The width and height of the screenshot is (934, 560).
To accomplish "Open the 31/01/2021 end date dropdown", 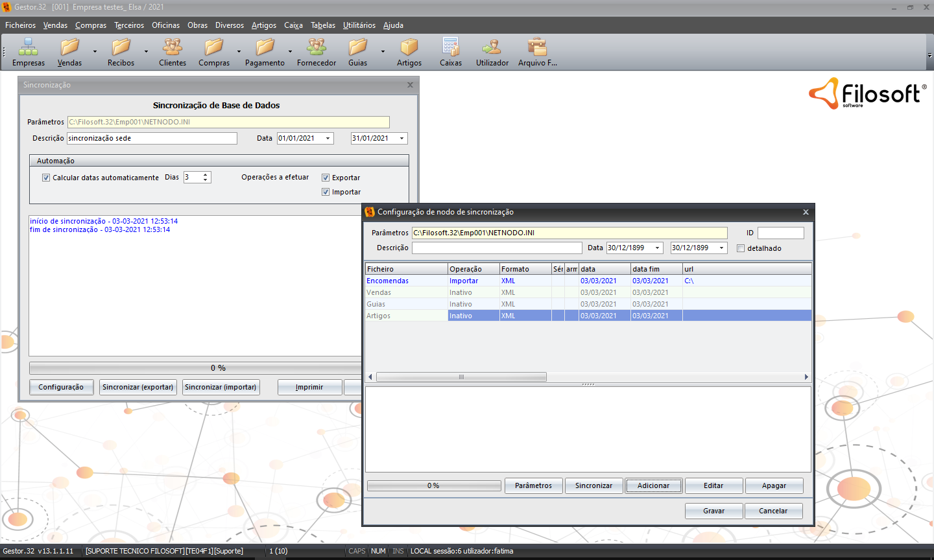I will [401, 139].
